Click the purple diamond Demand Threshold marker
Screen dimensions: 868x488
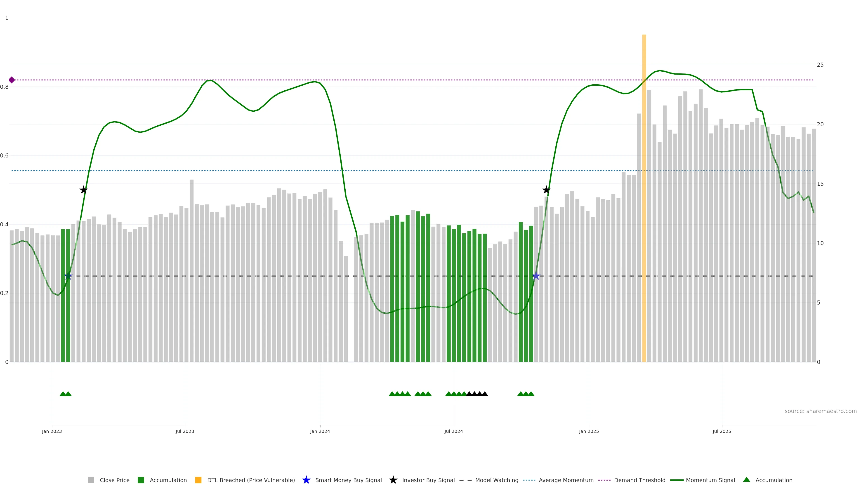click(x=12, y=80)
